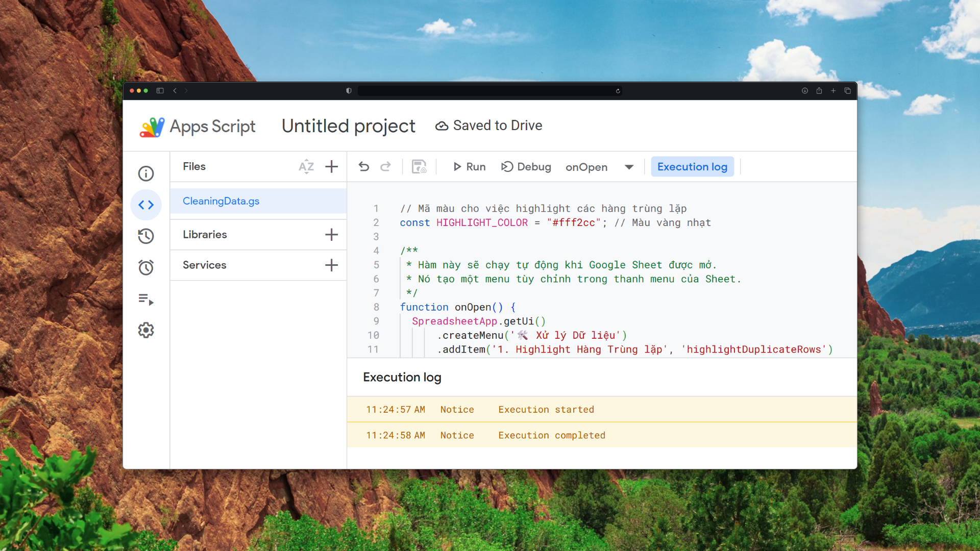Add a service with plus button
The height and width of the screenshot is (551, 980).
click(x=332, y=265)
